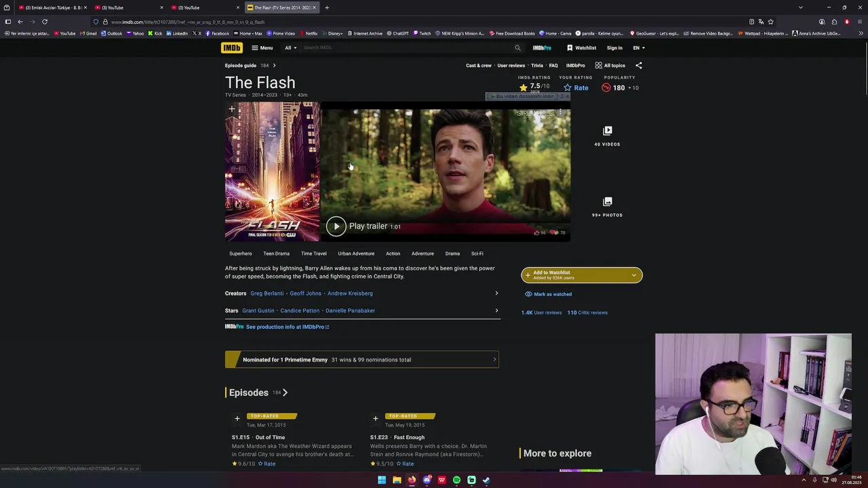868x488 pixels.
Task: Open Geoff Johns creator page
Action: (306, 293)
